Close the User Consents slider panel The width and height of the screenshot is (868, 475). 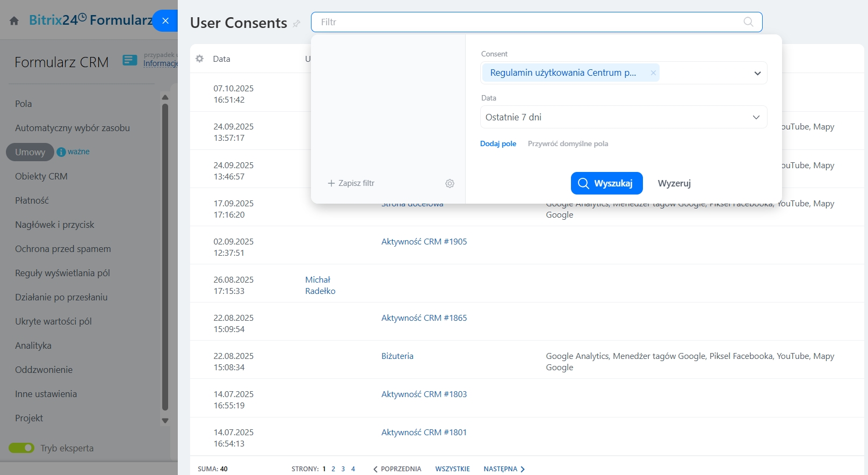click(165, 21)
